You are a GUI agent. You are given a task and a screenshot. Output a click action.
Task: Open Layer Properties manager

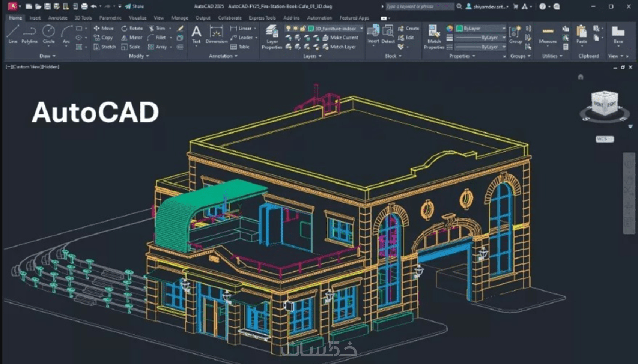pos(272,37)
